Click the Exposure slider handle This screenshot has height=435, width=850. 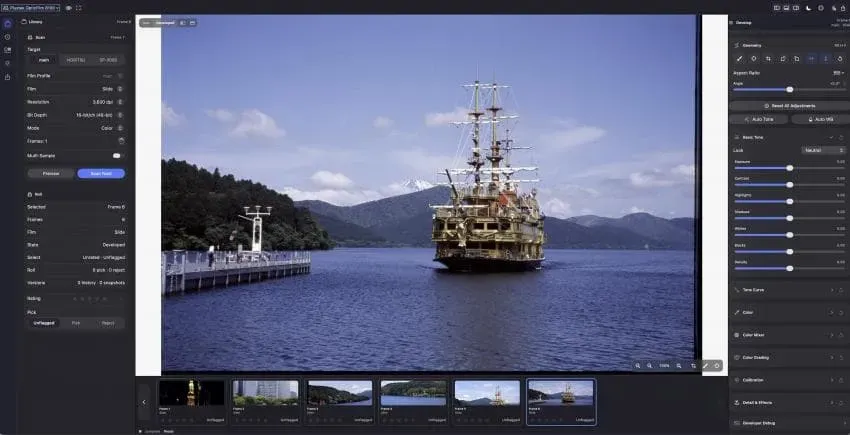click(x=790, y=168)
